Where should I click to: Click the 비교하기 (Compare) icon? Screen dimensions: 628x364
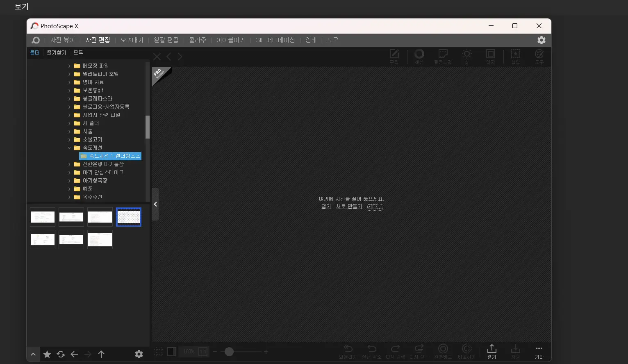click(467, 352)
